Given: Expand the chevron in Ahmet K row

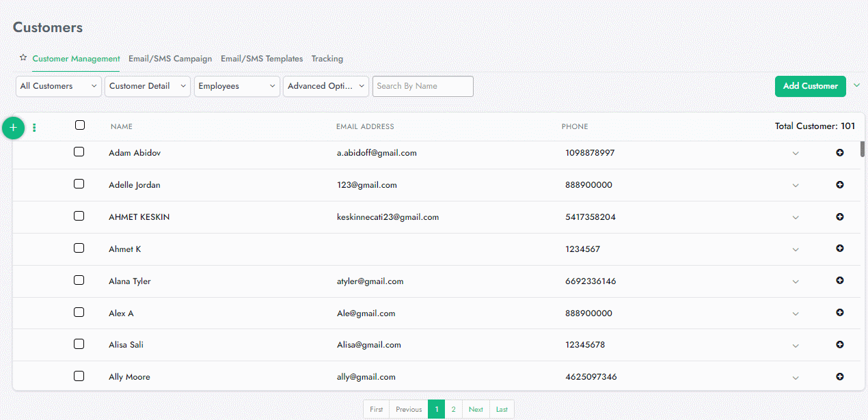Looking at the screenshot, I should click(x=795, y=250).
